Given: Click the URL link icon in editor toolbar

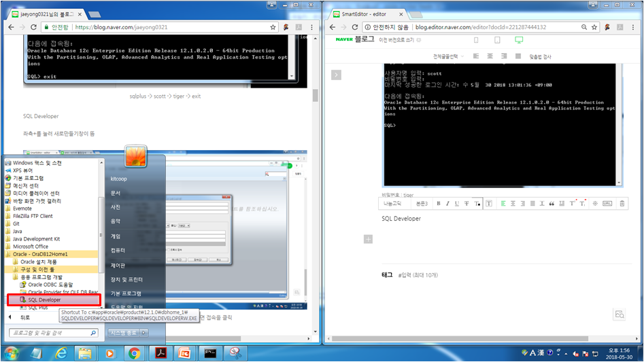Looking at the screenshot, I should tap(607, 203).
